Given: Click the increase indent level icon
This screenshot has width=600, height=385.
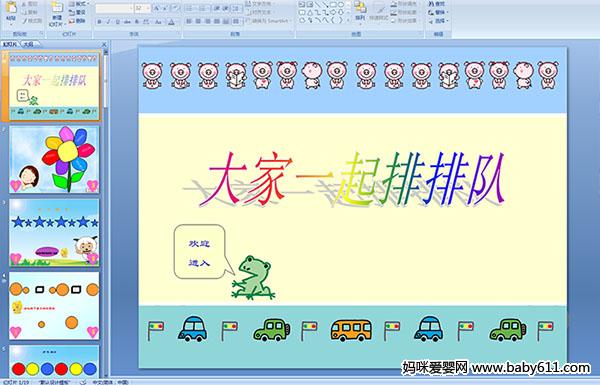Looking at the screenshot, I should coord(226,8).
